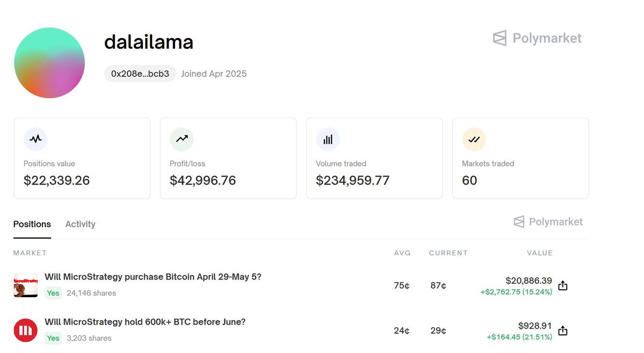Switch to the Activity tab
Image resolution: width=644 pixels, height=353 pixels.
[x=80, y=224]
